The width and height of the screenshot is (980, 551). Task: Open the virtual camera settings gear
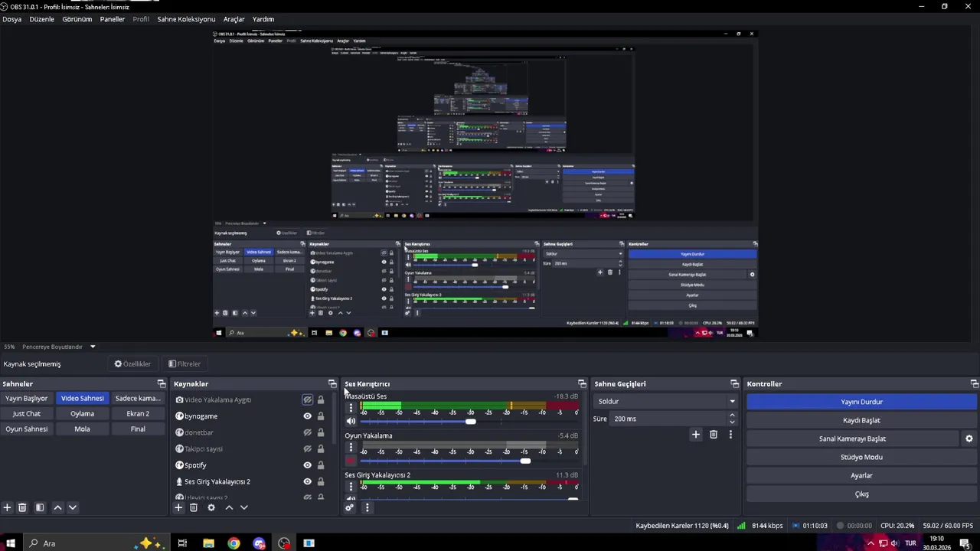click(x=969, y=439)
